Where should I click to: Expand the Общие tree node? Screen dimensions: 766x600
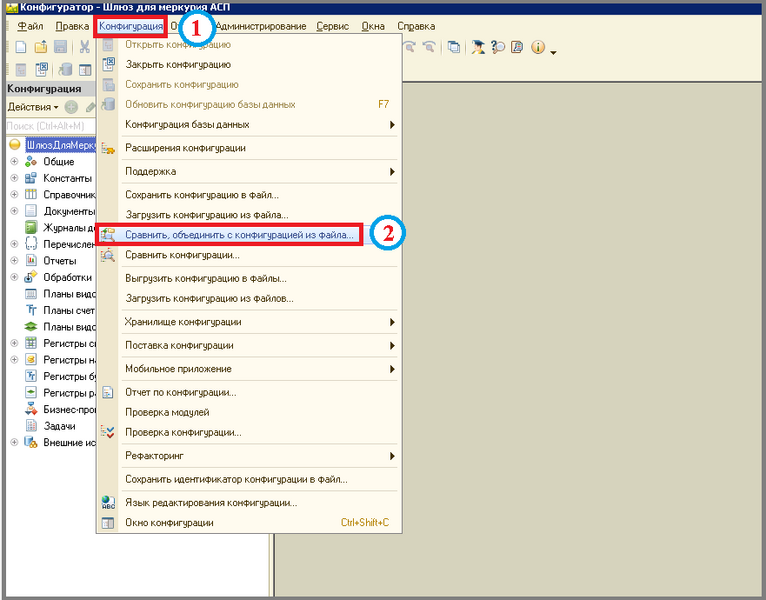click(x=14, y=161)
